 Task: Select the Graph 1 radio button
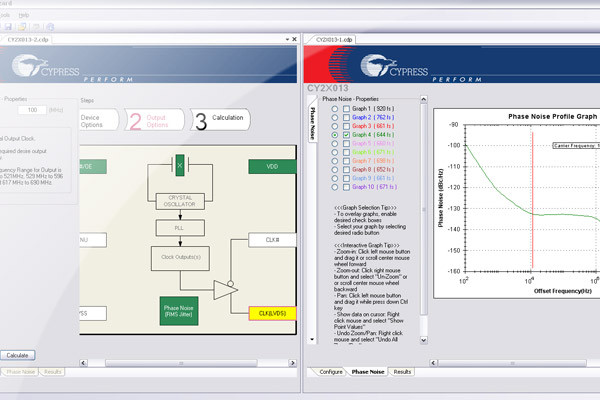[335, 109]
